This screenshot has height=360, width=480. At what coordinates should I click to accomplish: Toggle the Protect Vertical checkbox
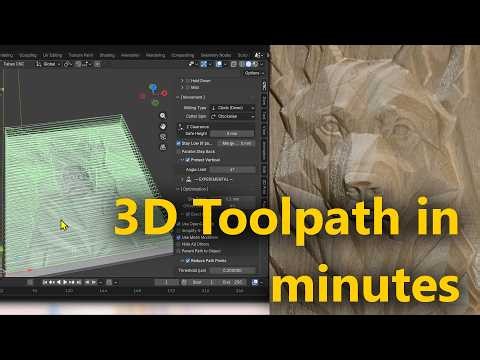pos(188,160)
